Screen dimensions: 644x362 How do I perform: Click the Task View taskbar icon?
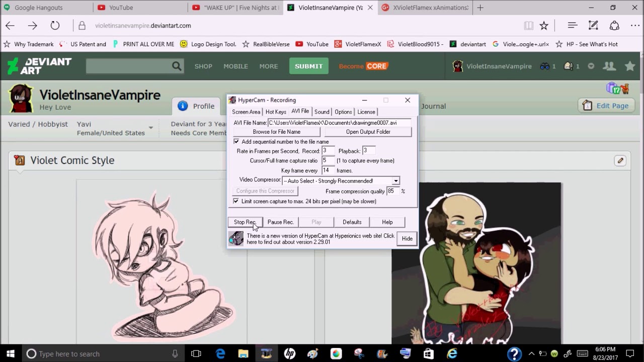point(196,354)
